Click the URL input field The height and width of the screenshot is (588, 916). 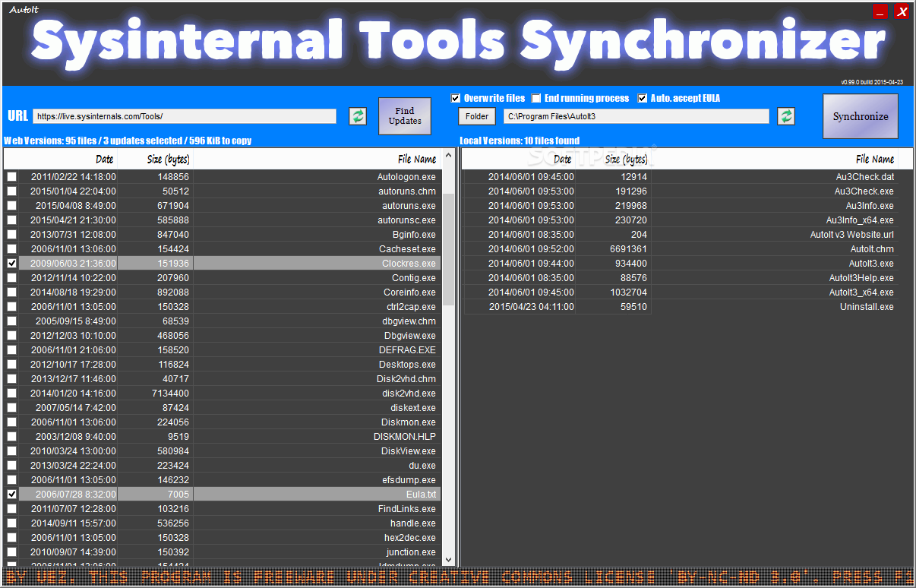click(185, 116)
